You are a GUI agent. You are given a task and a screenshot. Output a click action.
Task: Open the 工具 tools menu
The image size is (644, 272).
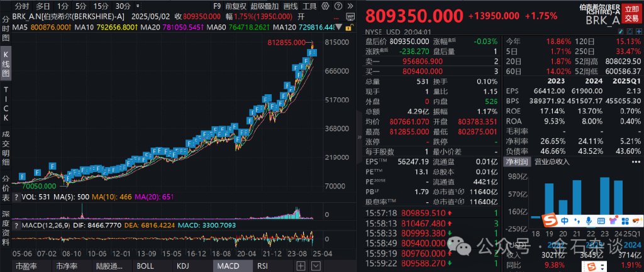(309, 6)
